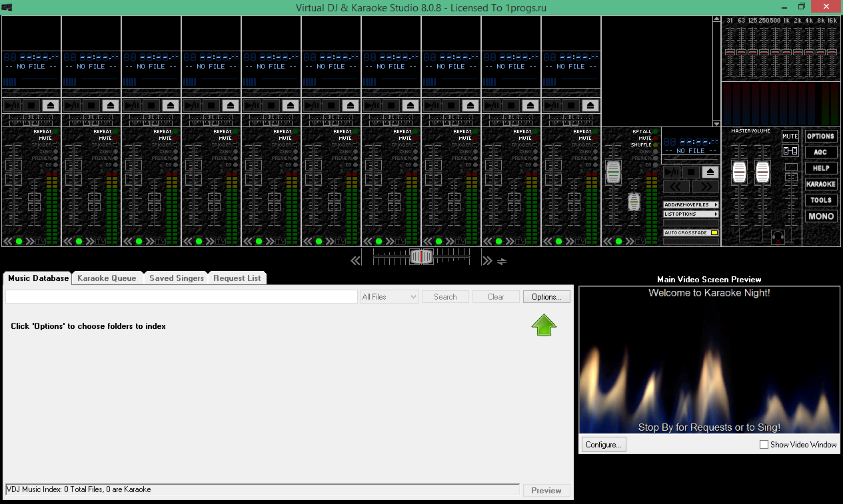
Task: Click the playlist player's stop button
Action: pos(692,172)
